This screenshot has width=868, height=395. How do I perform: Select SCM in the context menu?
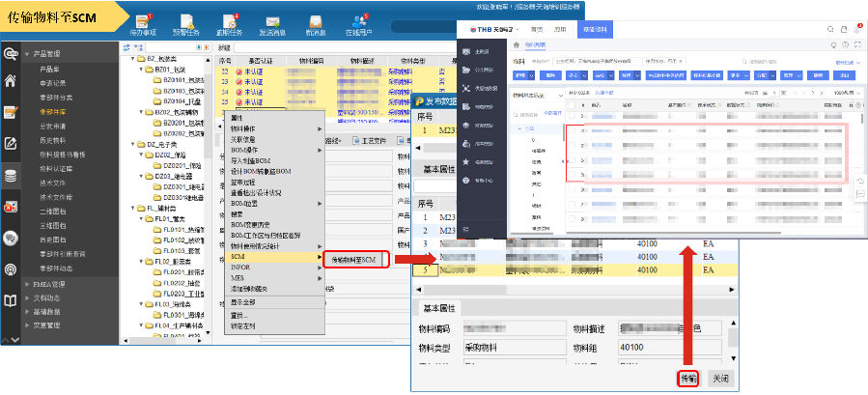[x=238, y=258]
